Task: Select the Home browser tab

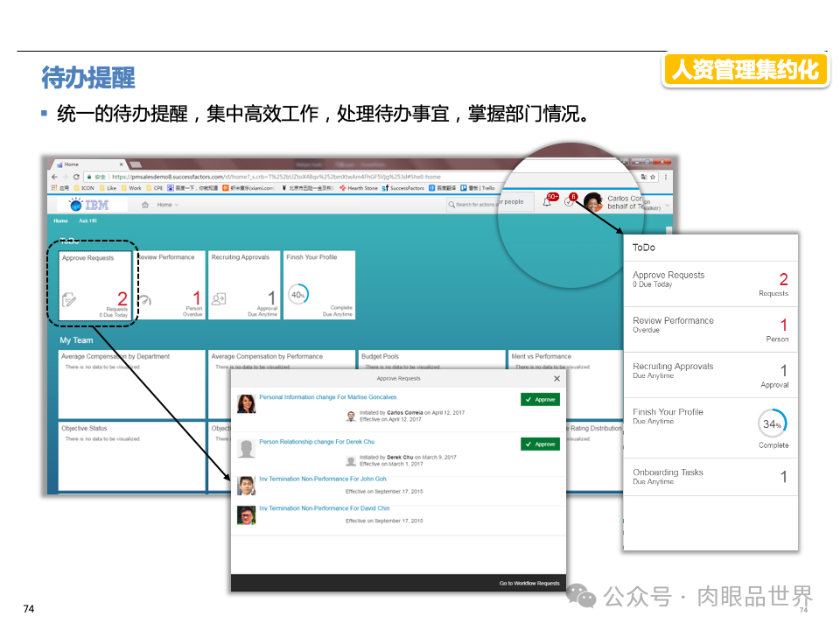Action: point(89,164)
